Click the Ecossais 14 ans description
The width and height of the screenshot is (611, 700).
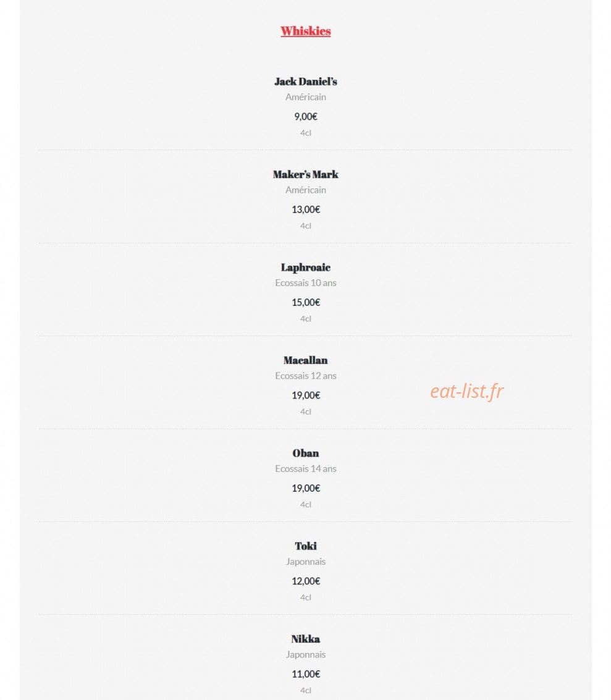305,468
